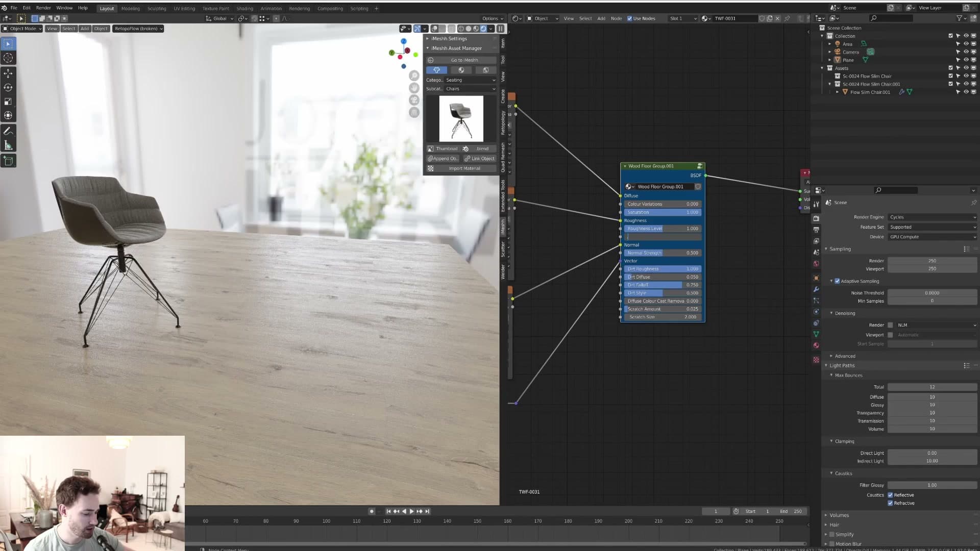
Task: Open the Material properties tab icon
Action: [x=816, y=345]
